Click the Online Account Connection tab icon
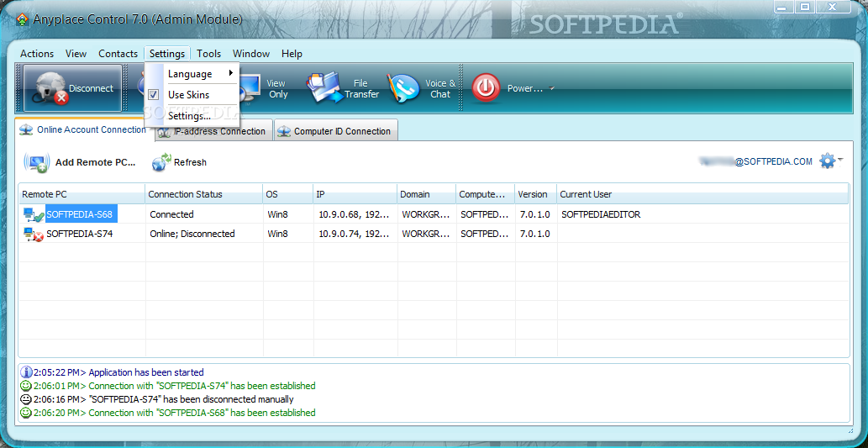Viewport: 868px width, 448px height. [26, 129]
